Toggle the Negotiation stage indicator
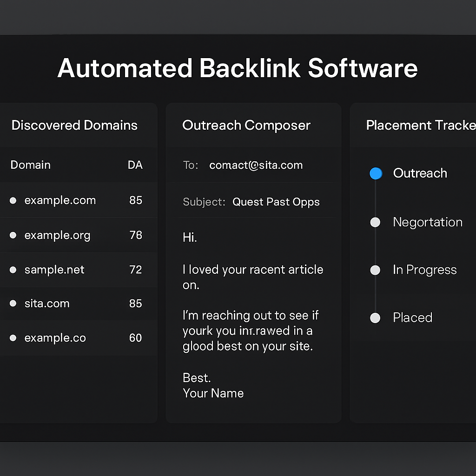 tap(375, 222)
